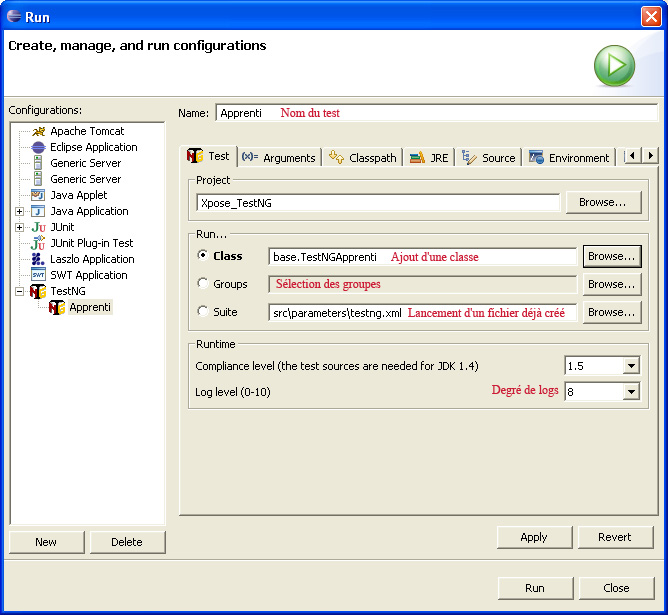Image resolution: width=668 pixels, height=615 pixels.
Task: Switch to the Arguments tab
Action: tap(279, 158)
